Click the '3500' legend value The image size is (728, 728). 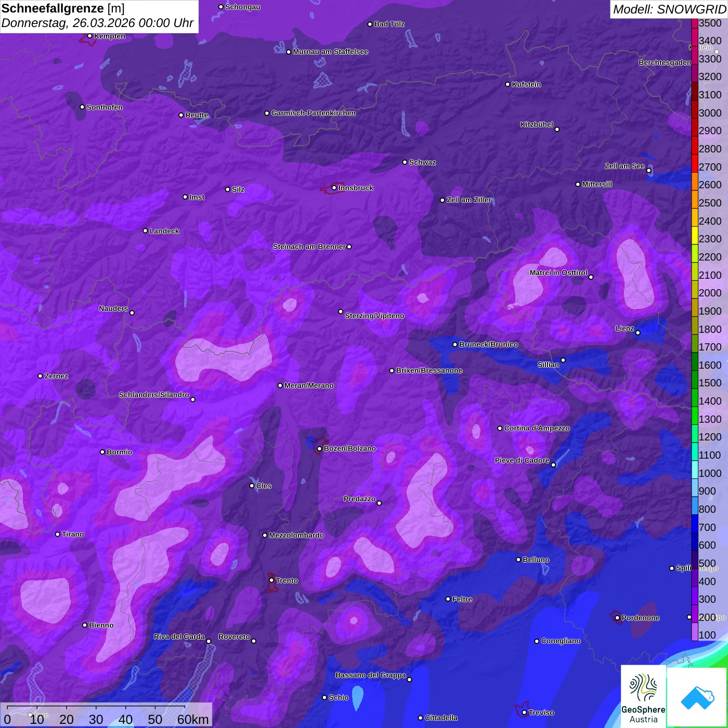point(710,23)
